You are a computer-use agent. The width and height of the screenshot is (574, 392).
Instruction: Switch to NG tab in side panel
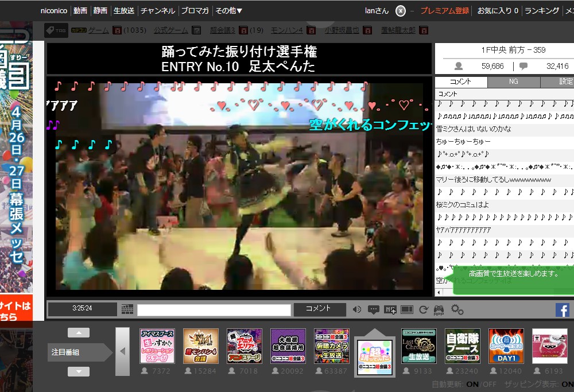coord(514,81)
